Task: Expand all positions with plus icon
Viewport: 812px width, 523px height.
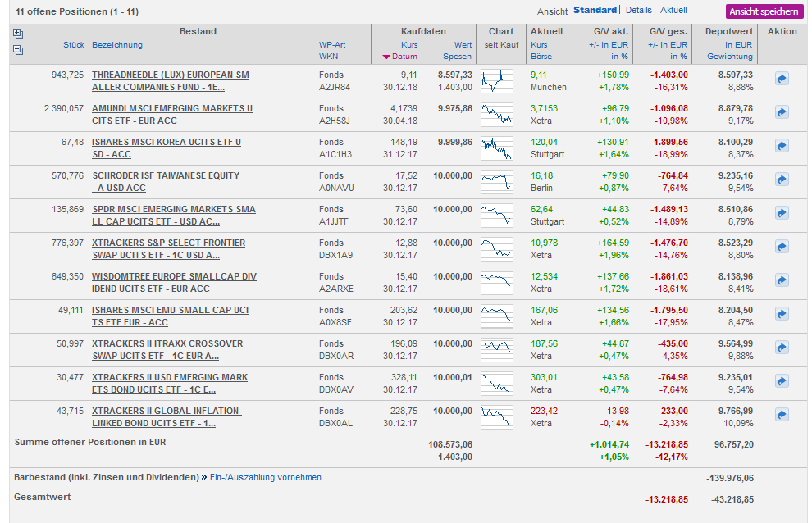Action: click(x=18, y=34)
